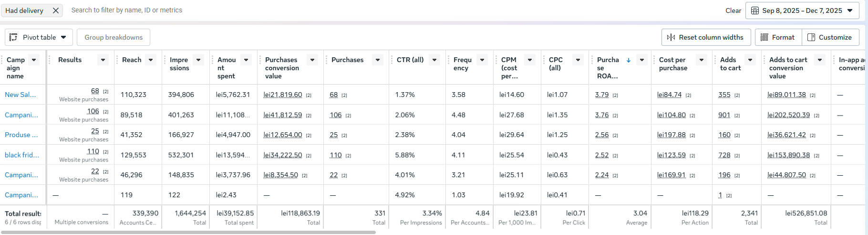This screenshot has width=868, height=235.
Task: Open the Customize columns panel
Action: point(830,37)
